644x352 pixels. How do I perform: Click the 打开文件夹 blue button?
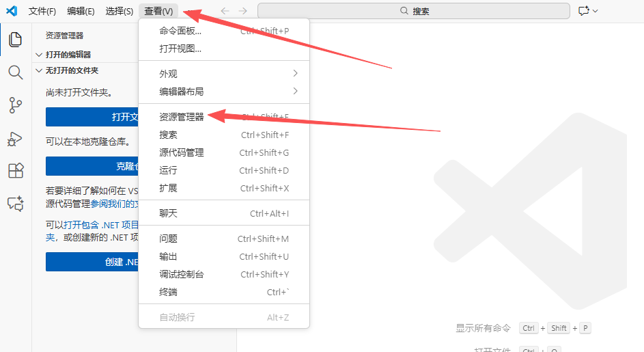pyautogui.click(x=92, y=117)
